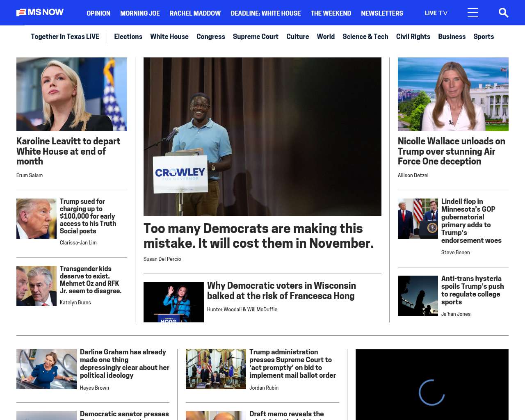Click the MS NOW logo
Screen dimensions: 525x420
pyautogui.click(x=40, y=12)
